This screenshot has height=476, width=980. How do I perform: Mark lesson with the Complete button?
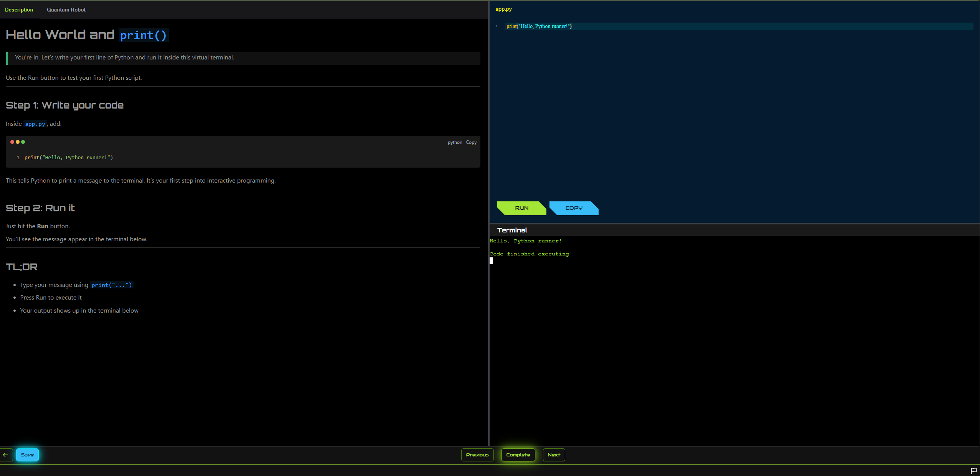pos(518,455)
